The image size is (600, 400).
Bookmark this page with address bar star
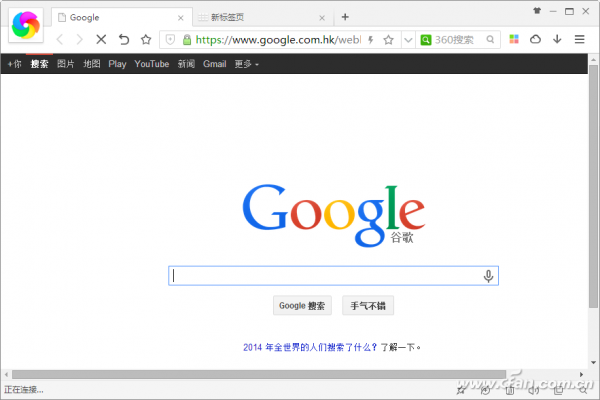(388, 39)
